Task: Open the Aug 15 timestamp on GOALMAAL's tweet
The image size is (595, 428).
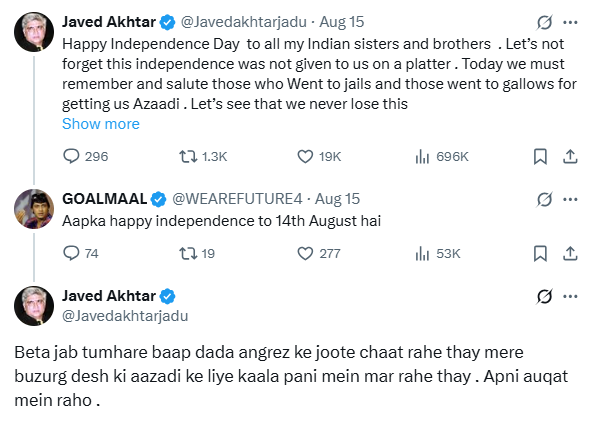Action: (337, 199)
